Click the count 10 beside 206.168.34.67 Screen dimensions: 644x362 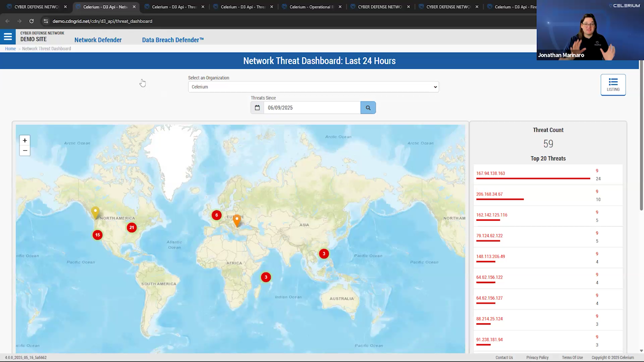[x=598, y=200]
